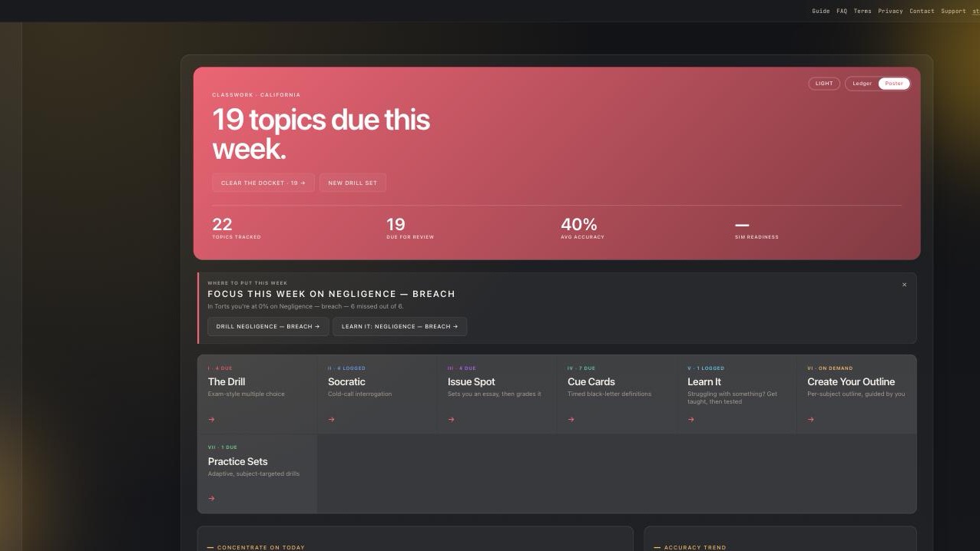
Task: Click the arrow icon on the Issue Spot card
Action: click(451, 420)
